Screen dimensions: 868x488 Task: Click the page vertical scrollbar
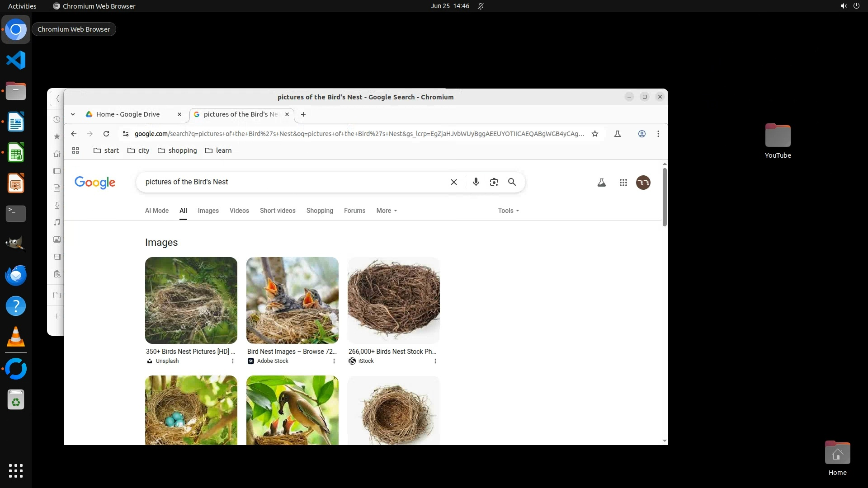point(665,197)
